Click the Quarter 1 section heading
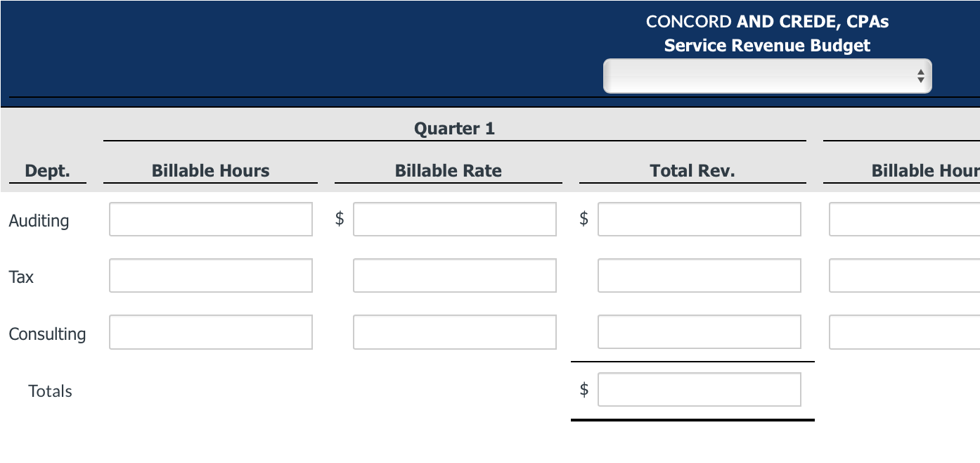Image resolution: width=980 pixels, height=463 pixels. pos(455,129)
